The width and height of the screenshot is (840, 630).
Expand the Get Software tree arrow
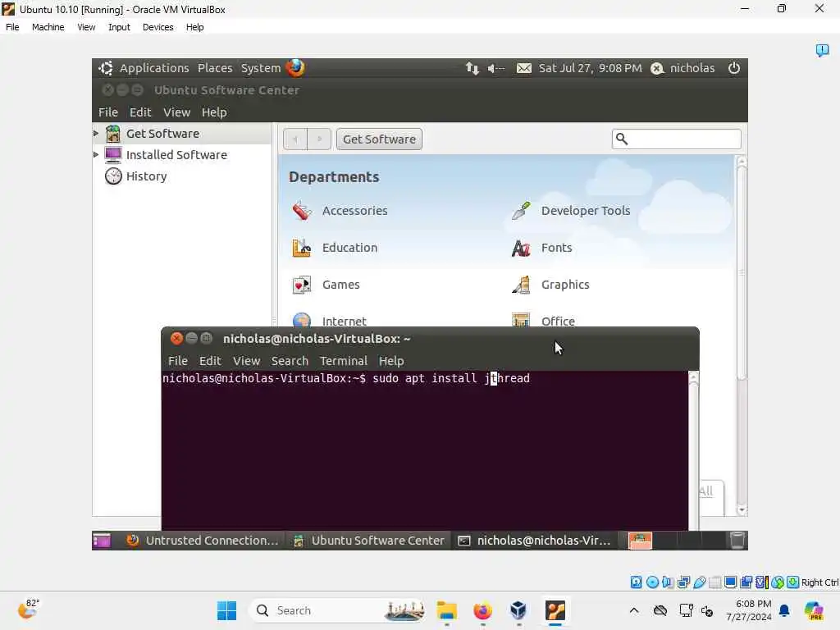click(x=96, y=134)
